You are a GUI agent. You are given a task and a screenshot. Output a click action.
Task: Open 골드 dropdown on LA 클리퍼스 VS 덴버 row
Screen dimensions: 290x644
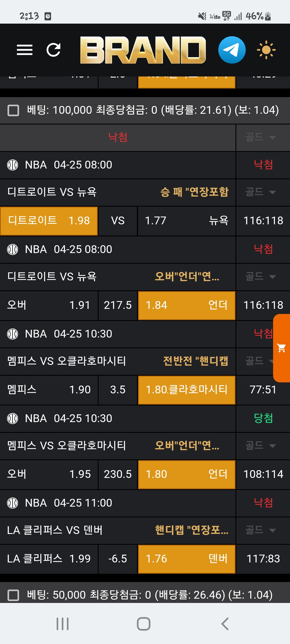click(260, 530)
